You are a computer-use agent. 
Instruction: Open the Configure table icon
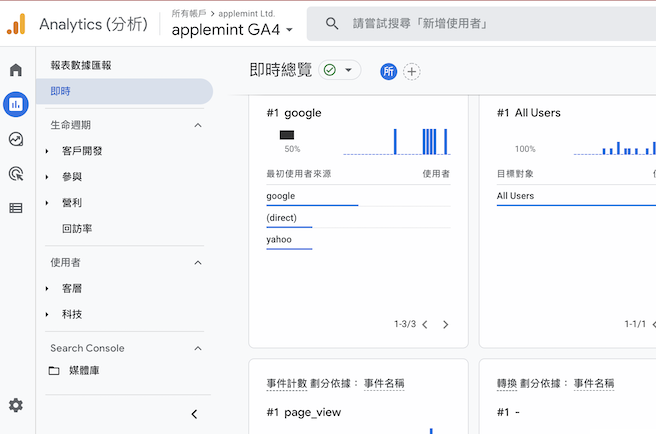(x=16, y=208)
